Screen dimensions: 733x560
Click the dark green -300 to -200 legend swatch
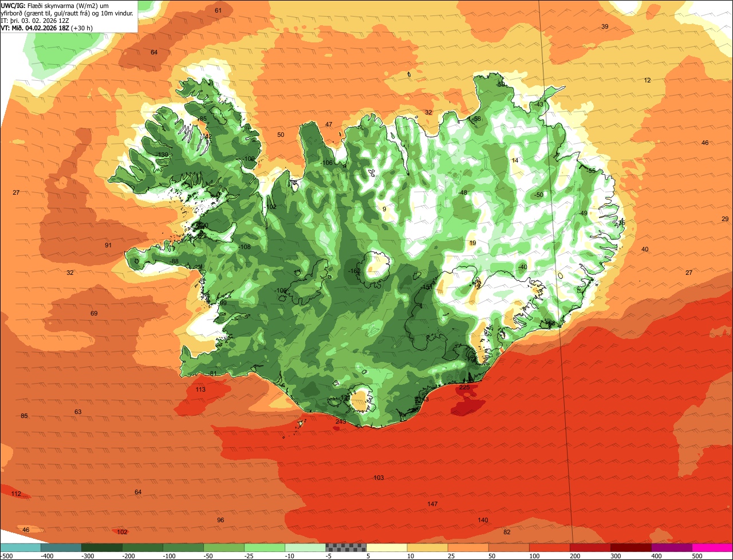(x=102, y=547)
